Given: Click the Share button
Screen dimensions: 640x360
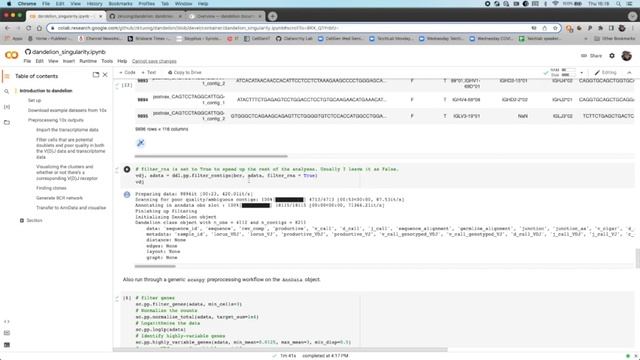Looking at the screenshot, I should pos(591,56).
